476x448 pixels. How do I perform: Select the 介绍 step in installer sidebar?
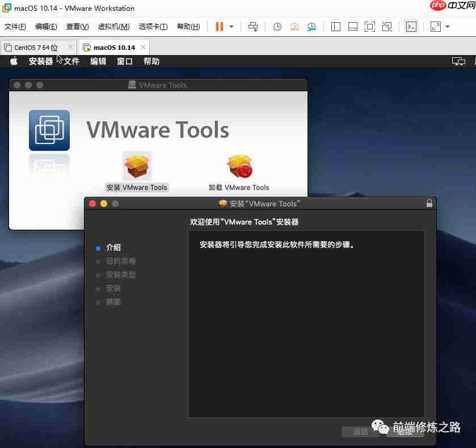tap(113, 248)
